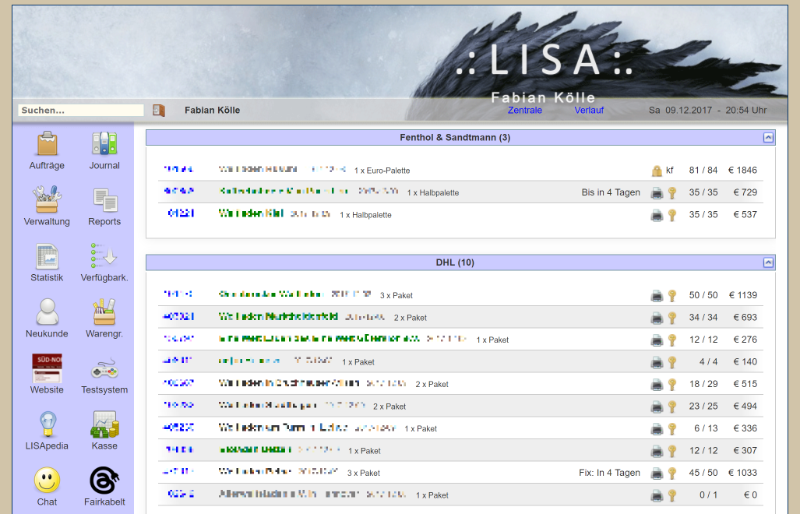Click the Suchen search field

coord(80,110)
